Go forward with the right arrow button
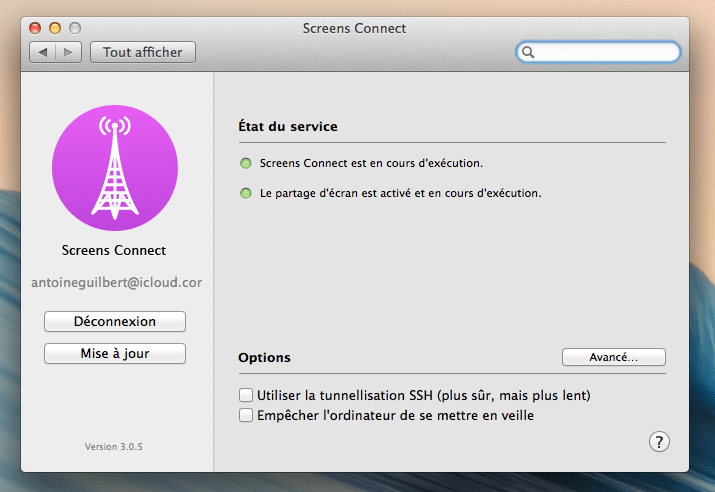 [68, 52]
